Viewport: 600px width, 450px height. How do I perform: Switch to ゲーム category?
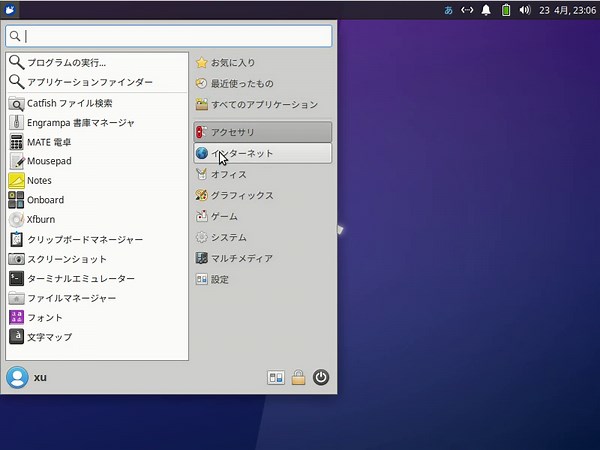(262, 217)
